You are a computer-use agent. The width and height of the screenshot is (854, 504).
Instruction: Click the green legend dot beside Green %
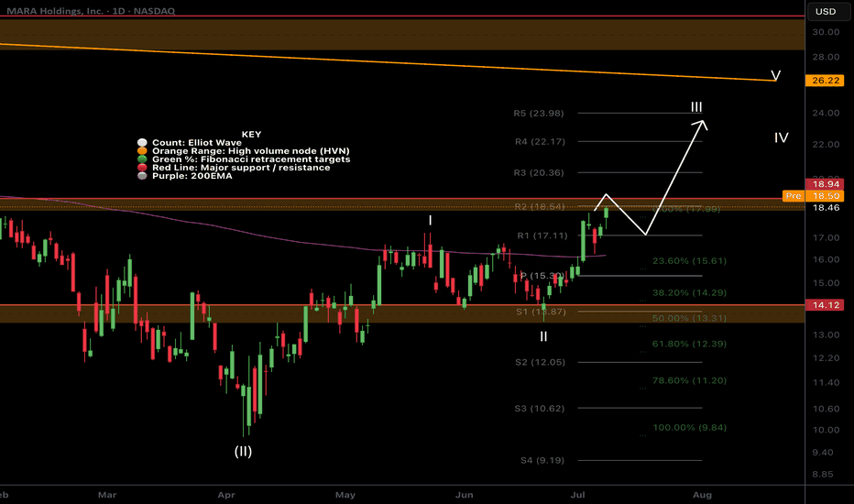click(x=142, y=159)
